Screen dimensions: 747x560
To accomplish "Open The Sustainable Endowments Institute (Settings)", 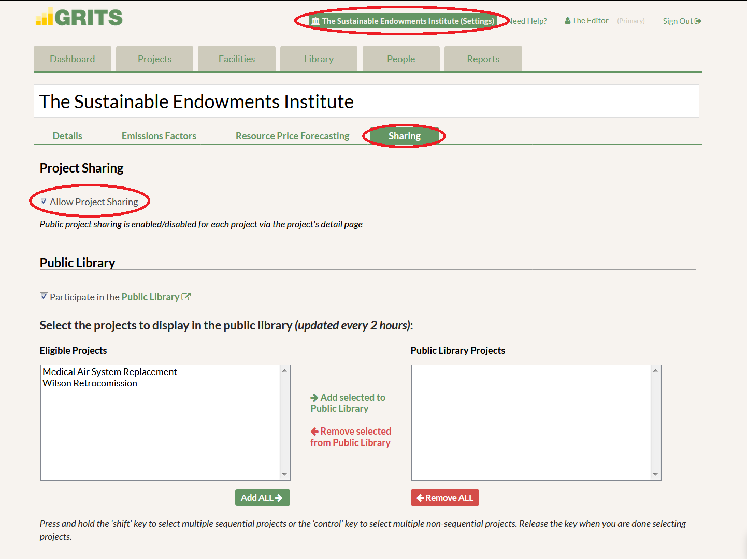I will click(x=403, y=21).
